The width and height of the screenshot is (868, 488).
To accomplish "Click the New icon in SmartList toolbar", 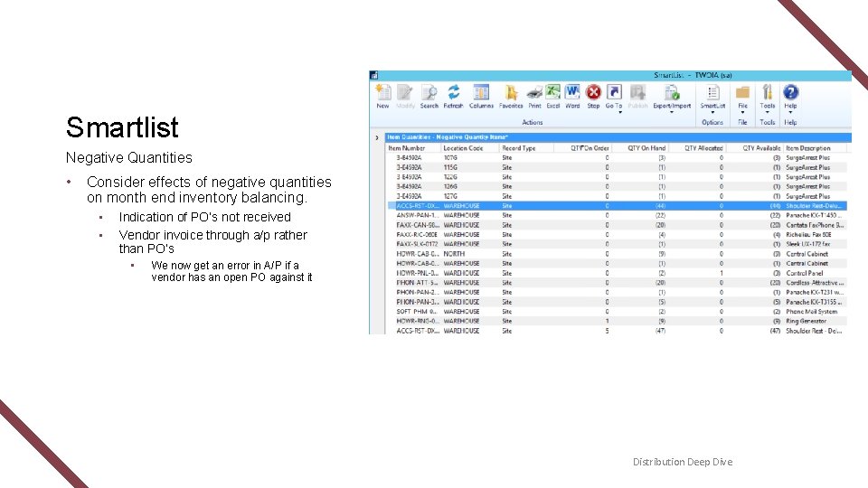I will pos(383,92).
